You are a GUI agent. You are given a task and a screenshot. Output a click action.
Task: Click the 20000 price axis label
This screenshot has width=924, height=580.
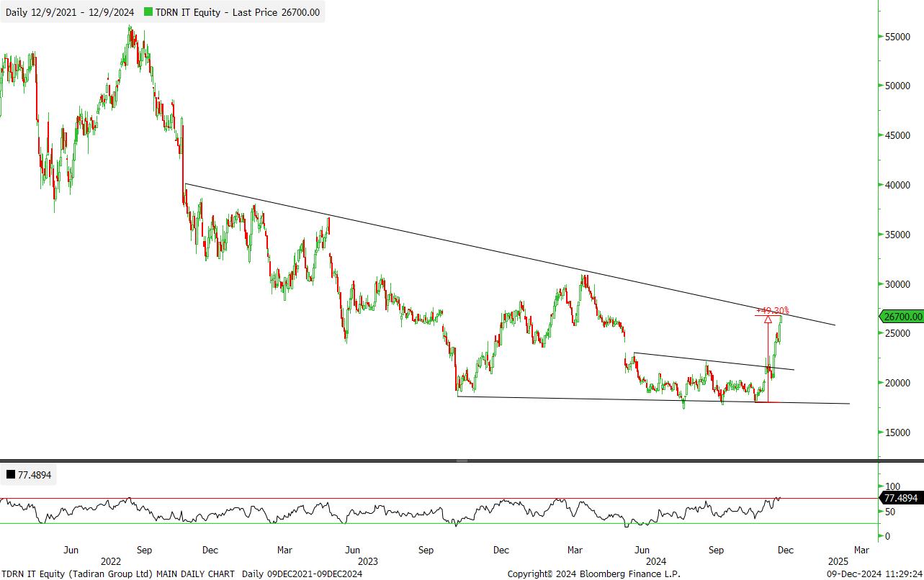click(x=898, y=383)
